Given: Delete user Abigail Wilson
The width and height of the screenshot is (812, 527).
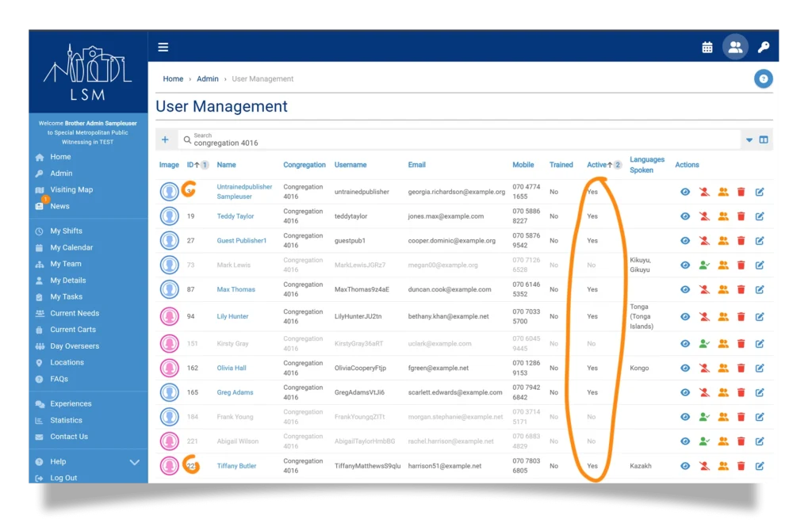Looking at the screenshot, I should (x=741, y=441).
